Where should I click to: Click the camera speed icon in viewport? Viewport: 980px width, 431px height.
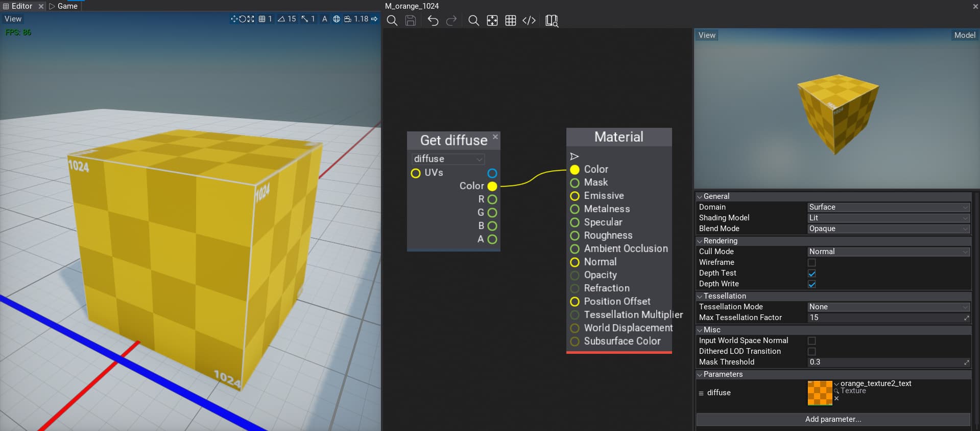348,19
